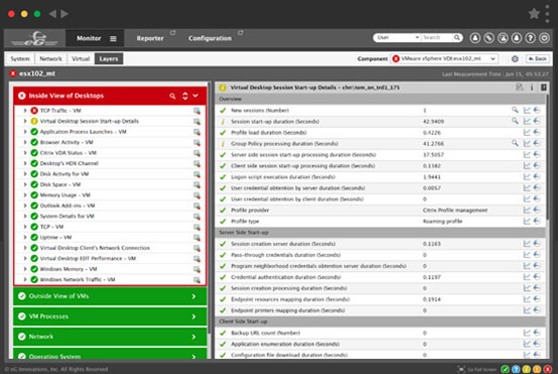
Task: Select Desktop's HDX Channel test
Action: click(69, 163)
